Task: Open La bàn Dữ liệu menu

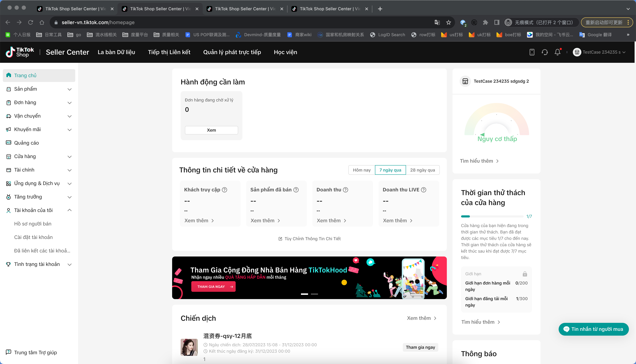Action: point(116,52)
